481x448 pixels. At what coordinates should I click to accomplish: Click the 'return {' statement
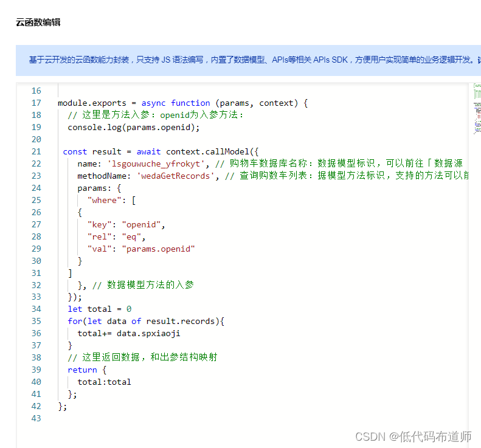pos(87,370)
